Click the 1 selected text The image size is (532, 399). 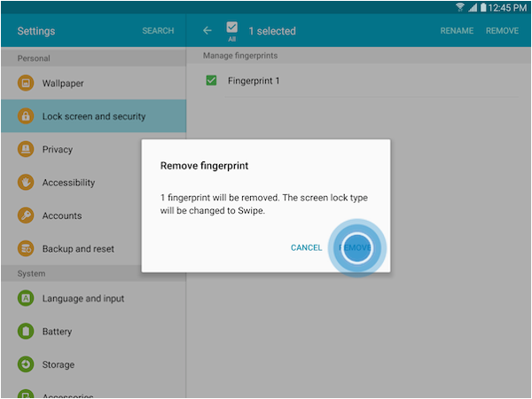click(272, 31)
